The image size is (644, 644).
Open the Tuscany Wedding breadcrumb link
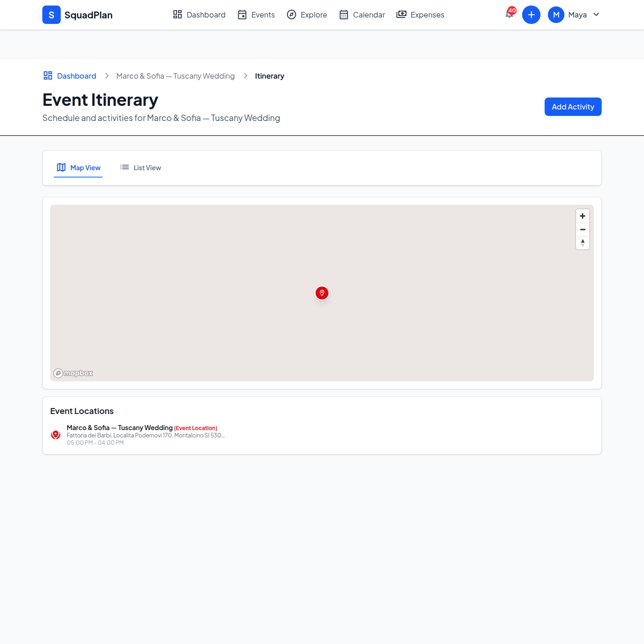pyautogui.click(x=175, y=76)
